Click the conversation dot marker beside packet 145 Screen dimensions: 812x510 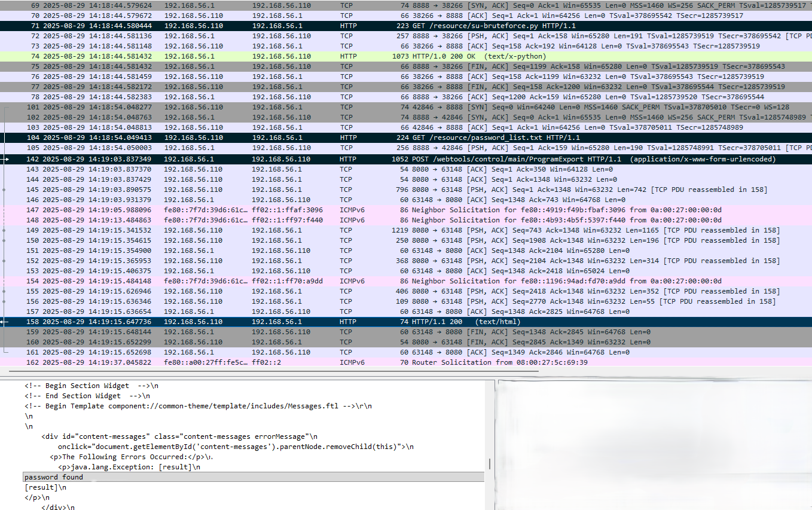point(4,190)
